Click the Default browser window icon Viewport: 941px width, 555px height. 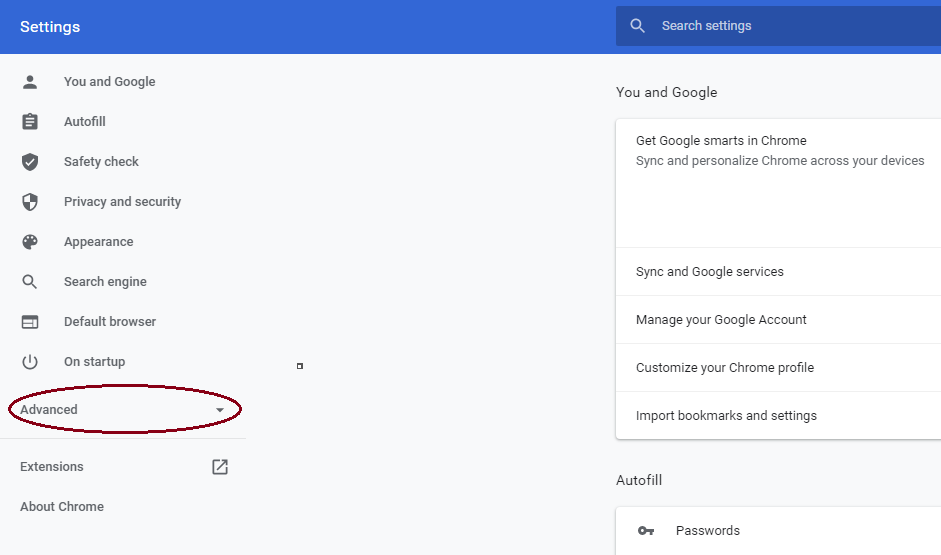pos(29,322)
